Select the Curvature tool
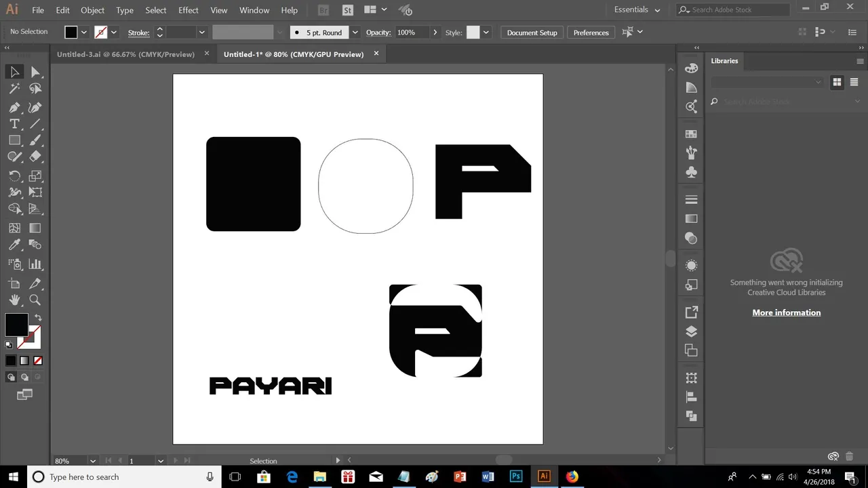 pyautogui.click(x=35, y=107)
